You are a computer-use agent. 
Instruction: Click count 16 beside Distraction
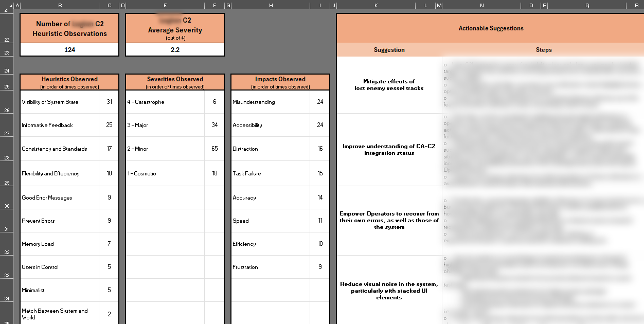point(320,149)
